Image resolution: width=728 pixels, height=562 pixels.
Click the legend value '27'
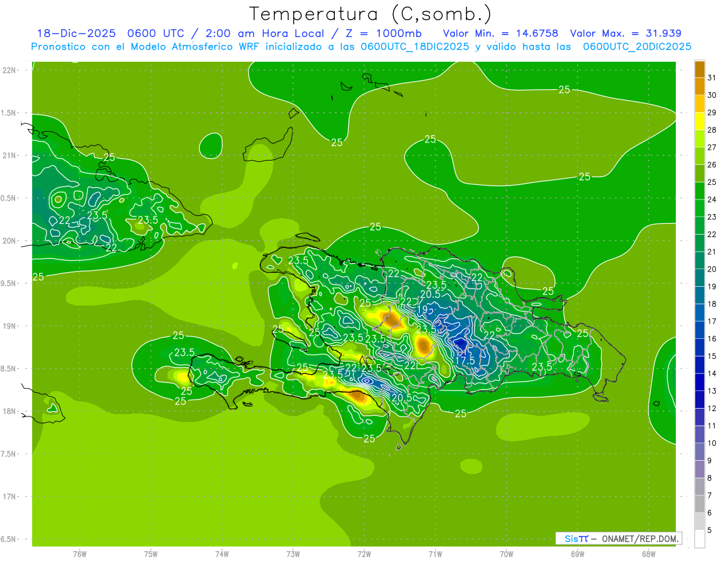pyautogui.click(x=712, y=147)
